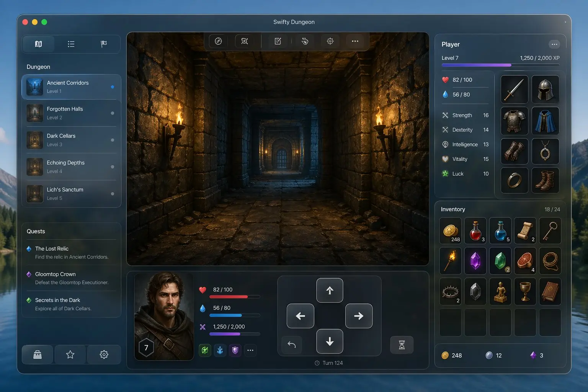Viewport: 588px width, 392px height.
Task: Toggle the blue anchor ability icon
Action: 220,350
